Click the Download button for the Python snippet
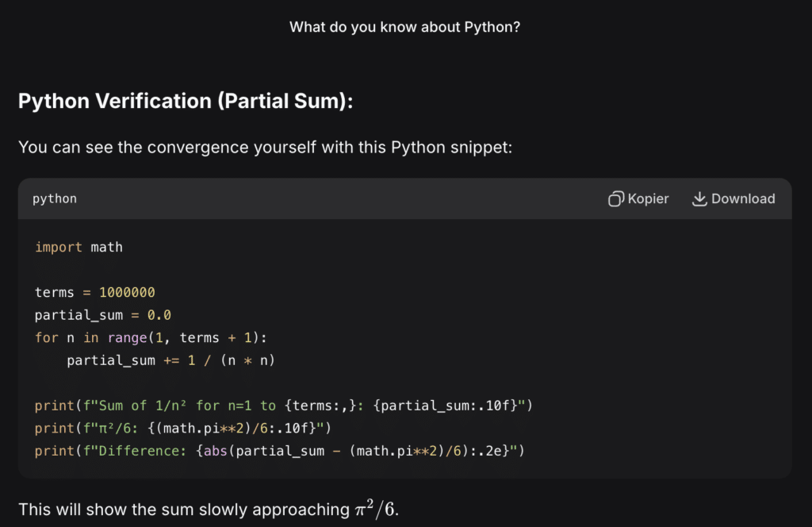This screenshot has height=527, width=812. [733, 198]
